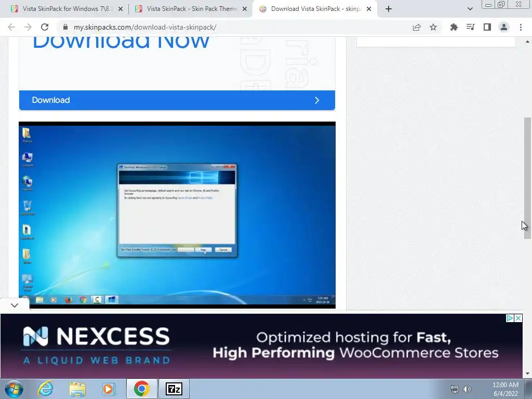Open a new browser tab
Viewport: 532px width, 399px height.
389,9
